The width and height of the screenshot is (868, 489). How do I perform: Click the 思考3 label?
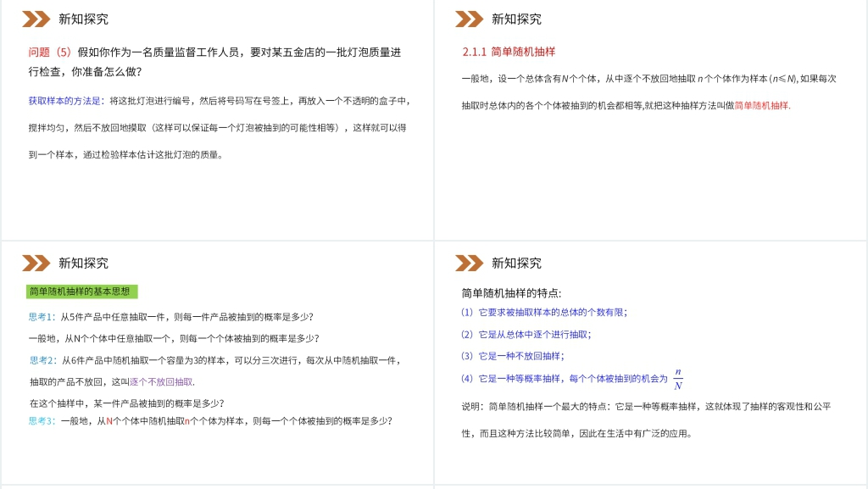coord(42,421)
